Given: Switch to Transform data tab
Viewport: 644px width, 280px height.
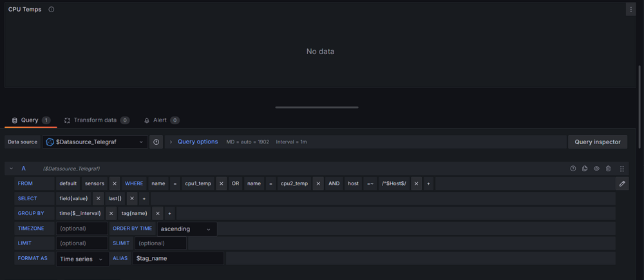Looking at the screenshot, I should pos(97,120).
